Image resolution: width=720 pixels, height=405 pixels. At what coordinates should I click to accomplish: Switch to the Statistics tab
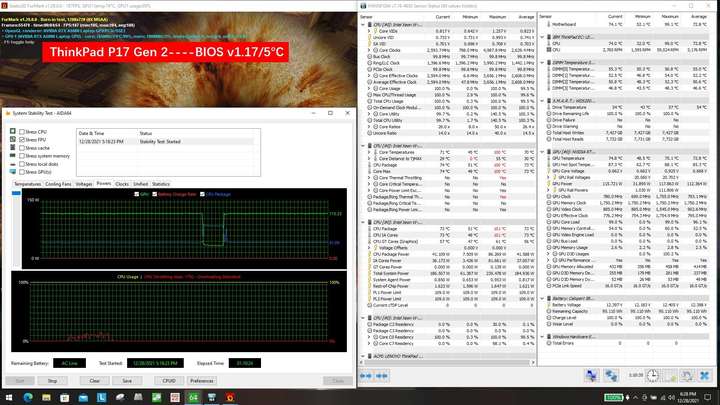tap(161, 184)
